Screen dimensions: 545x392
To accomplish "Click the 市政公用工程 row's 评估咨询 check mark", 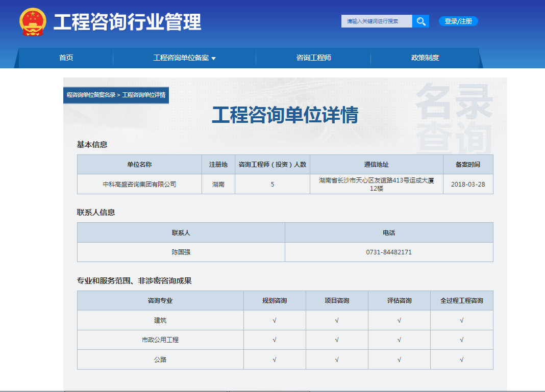I will click(400, 340).
